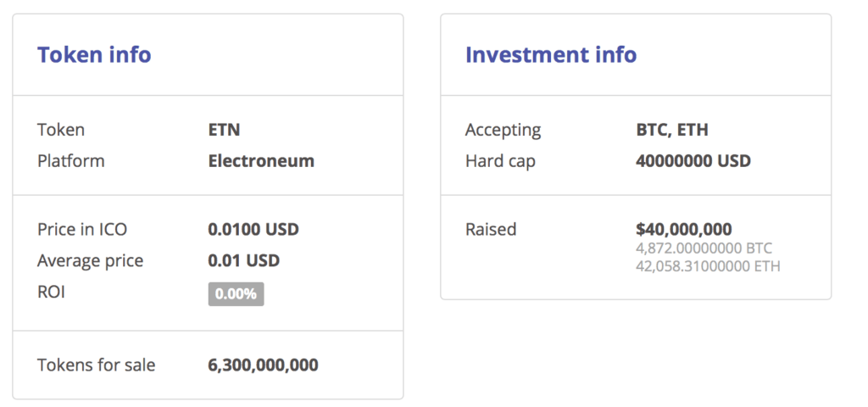Select the 6,300,000,000 tokens for sale value
Screen dimensions: 868x407
point(263,365)
